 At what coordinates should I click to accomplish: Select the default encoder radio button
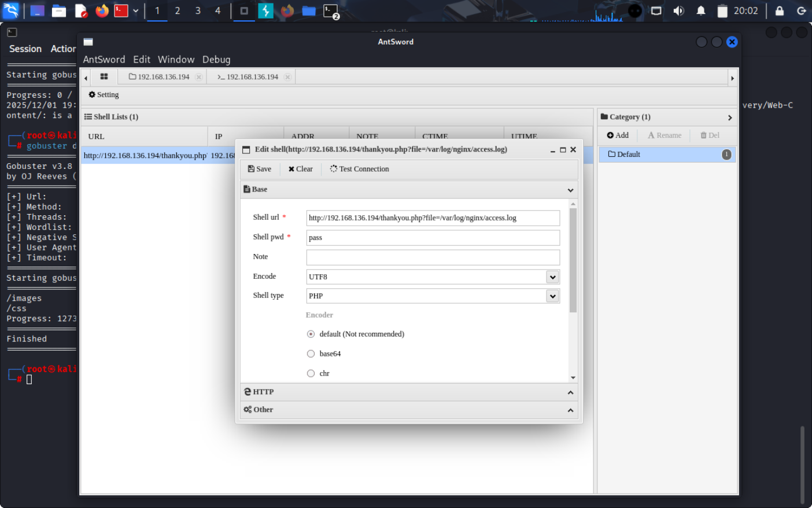(311, 334)
